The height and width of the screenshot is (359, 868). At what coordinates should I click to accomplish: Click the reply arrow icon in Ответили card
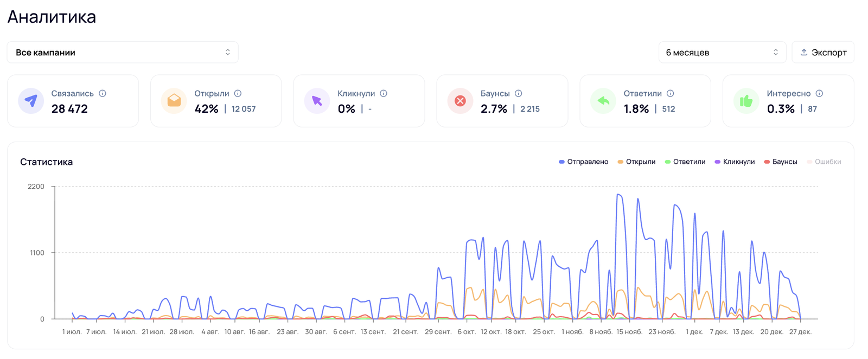coord(603,101)
